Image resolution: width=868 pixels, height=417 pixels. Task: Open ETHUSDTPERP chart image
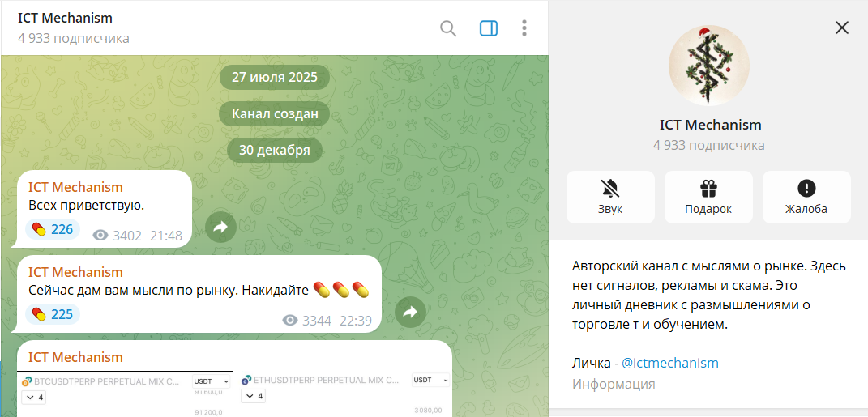pyautogui.click(x=343, y=394)
